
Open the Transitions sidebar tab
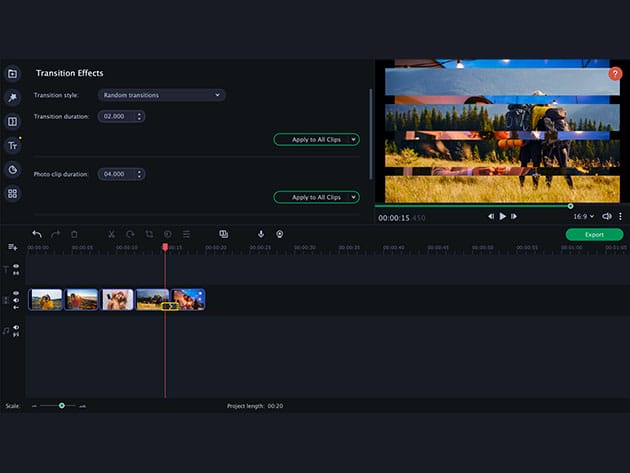point(12,121)
